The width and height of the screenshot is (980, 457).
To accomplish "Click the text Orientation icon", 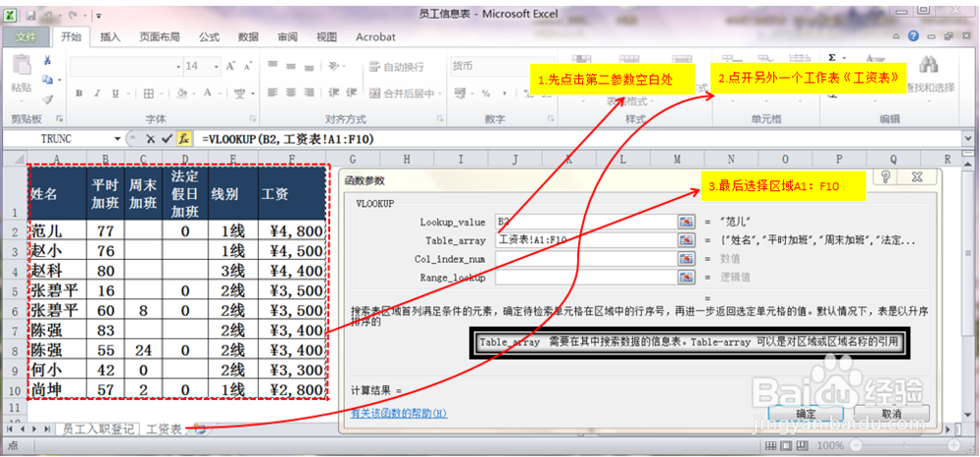I will [334, 66].
